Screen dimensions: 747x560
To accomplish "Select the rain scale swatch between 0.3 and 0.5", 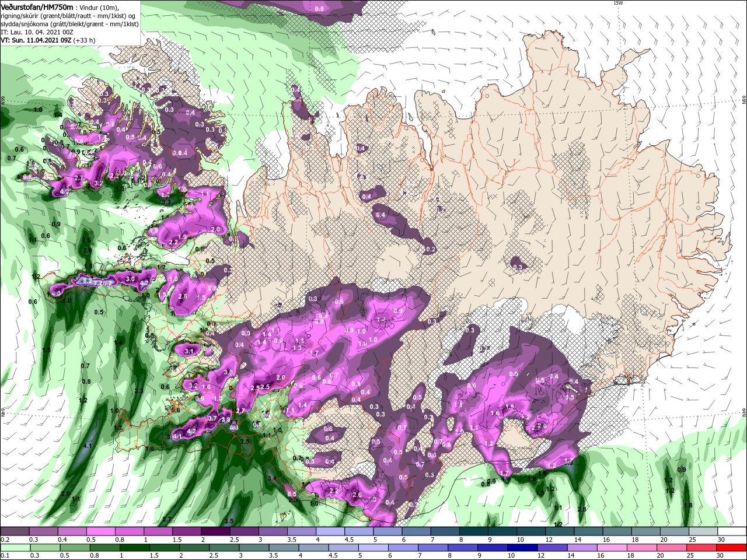I will 45,548.
